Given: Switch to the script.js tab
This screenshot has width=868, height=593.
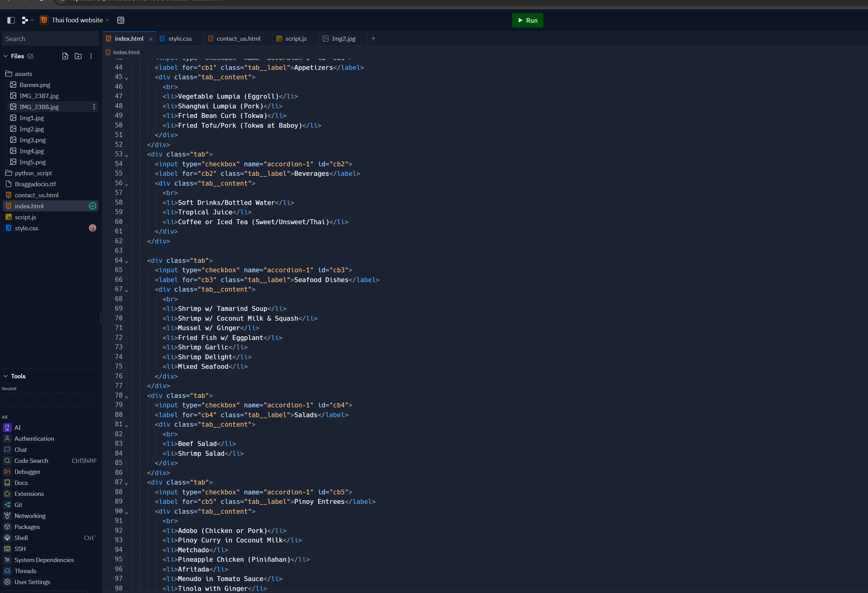Looking at the screenshot, I should point(295,39).
